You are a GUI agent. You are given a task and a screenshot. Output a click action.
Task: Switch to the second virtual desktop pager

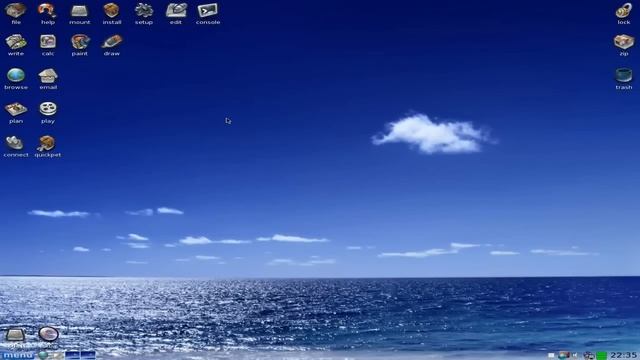point(88,356)
